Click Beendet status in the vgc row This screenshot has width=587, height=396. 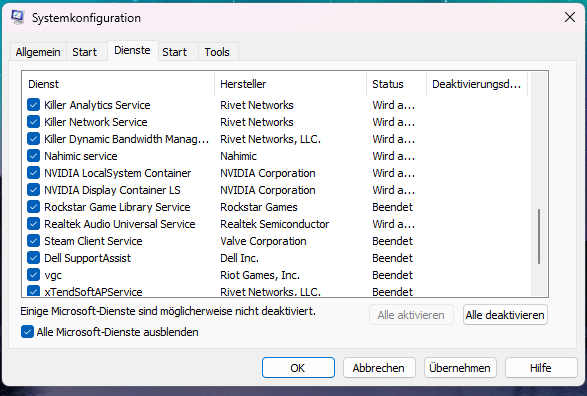(x=392, y=275)
